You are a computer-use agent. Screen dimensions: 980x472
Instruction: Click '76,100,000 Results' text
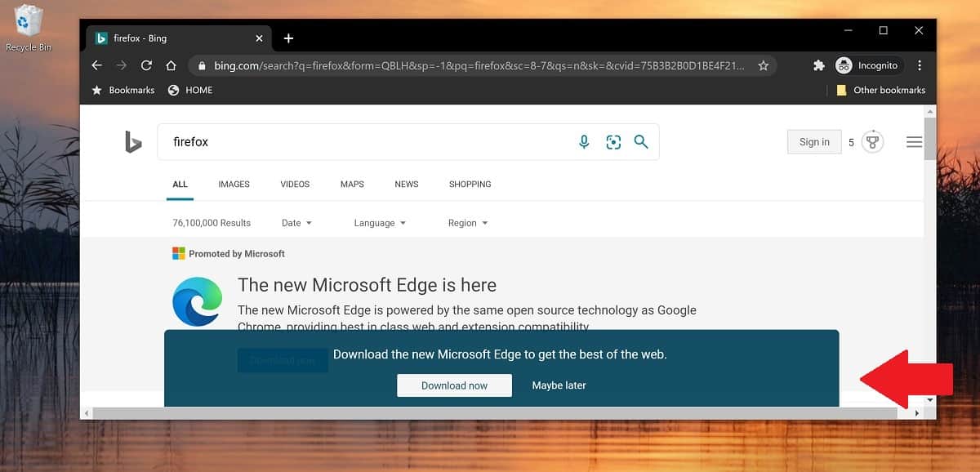point(212,223)
